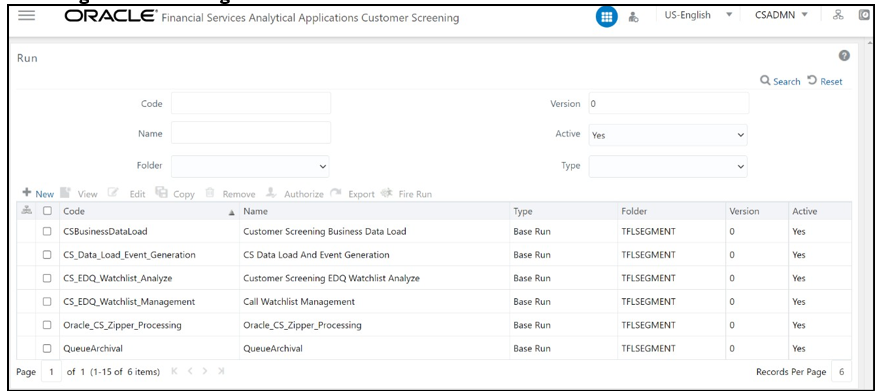
Task: Check the CSBusinessDataLoad row checkbox
Action: click(x=48, y=231)
